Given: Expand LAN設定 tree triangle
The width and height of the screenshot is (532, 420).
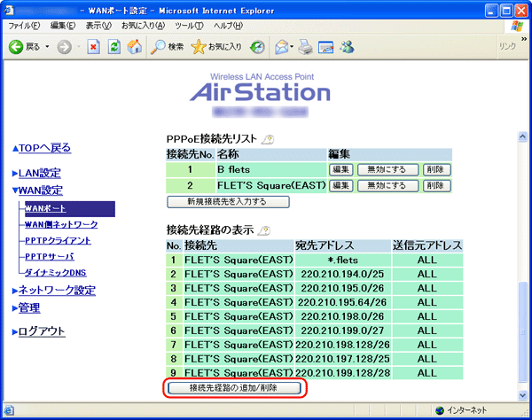Looking at the screenshot, I should click(x=15, y=174).
